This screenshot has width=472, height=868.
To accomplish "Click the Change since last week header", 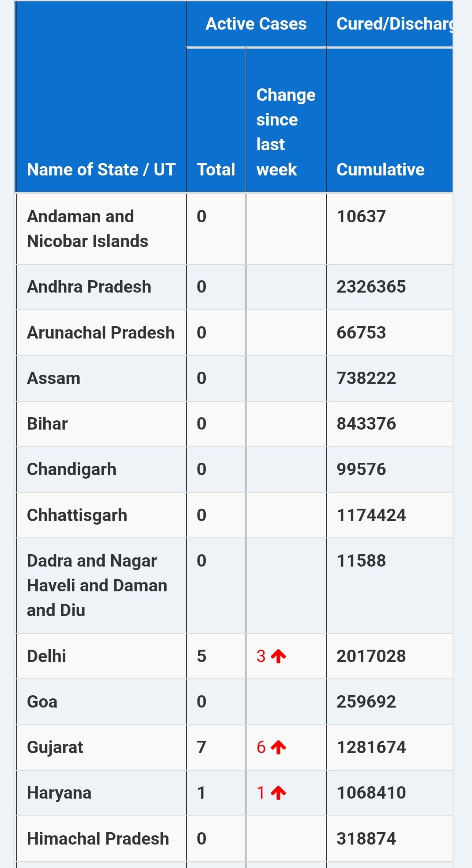I will tap(286, 132).
